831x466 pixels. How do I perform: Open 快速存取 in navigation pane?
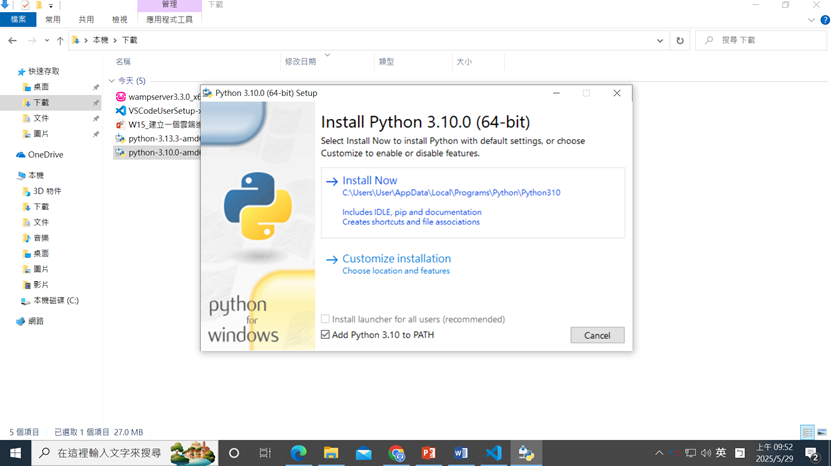point(43,71)
